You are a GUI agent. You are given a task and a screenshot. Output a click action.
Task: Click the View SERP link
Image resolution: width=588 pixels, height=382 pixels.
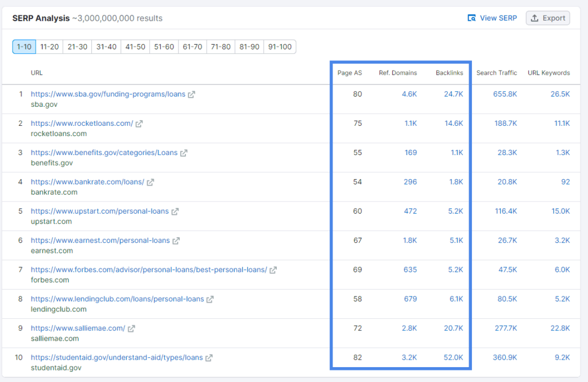click(492, 18)
